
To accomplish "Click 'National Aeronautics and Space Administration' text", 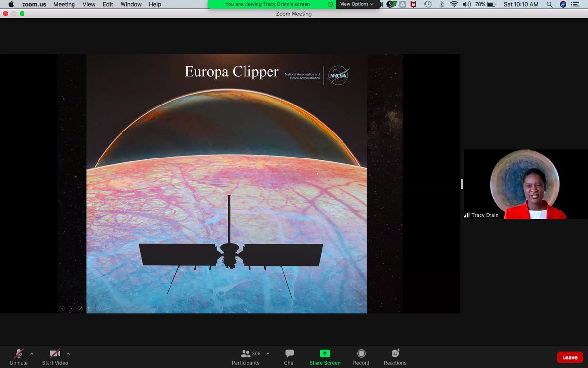I will point(302,76).
